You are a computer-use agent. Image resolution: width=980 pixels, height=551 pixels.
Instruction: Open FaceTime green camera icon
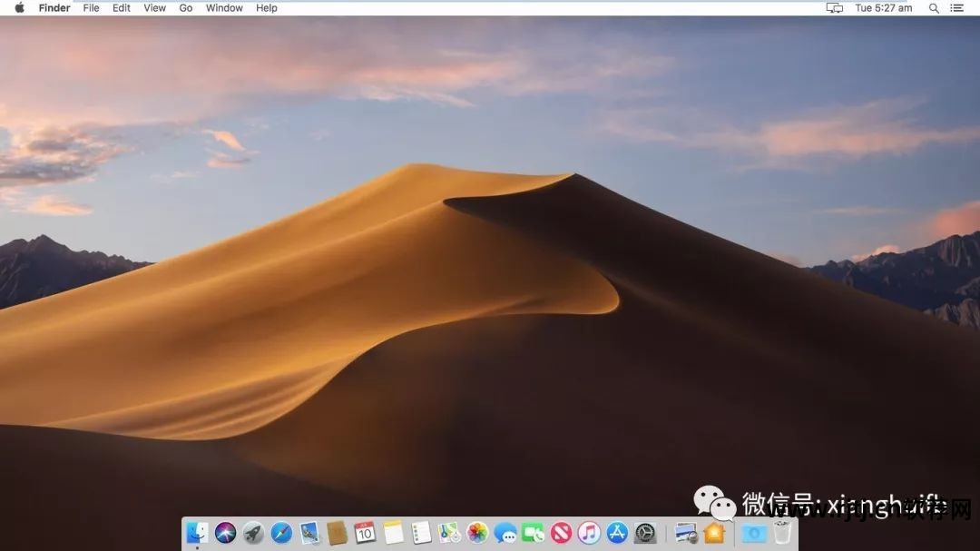pos(533,533)
